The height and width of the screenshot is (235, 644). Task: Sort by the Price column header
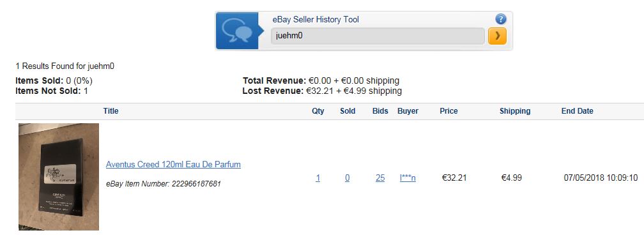click(x=448, y=111)
